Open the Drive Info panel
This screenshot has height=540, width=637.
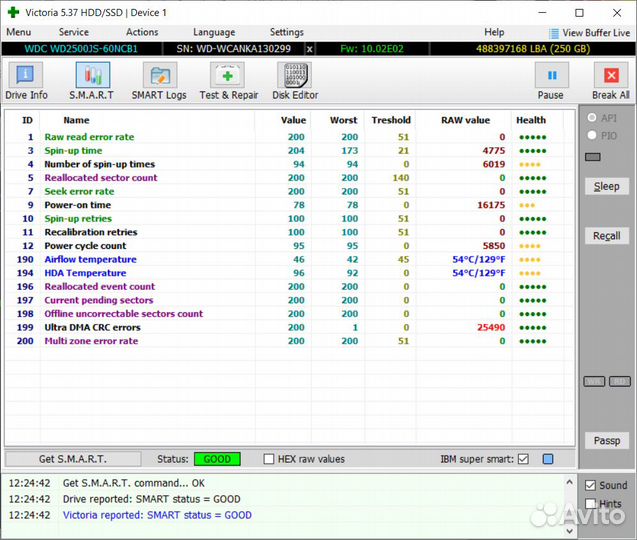[26, 81]
